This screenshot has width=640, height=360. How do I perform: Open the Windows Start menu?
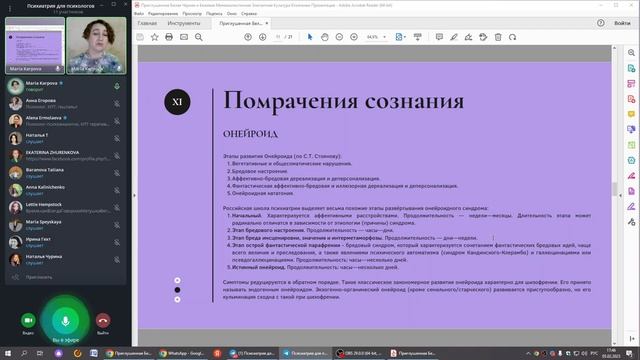point(8,353)
